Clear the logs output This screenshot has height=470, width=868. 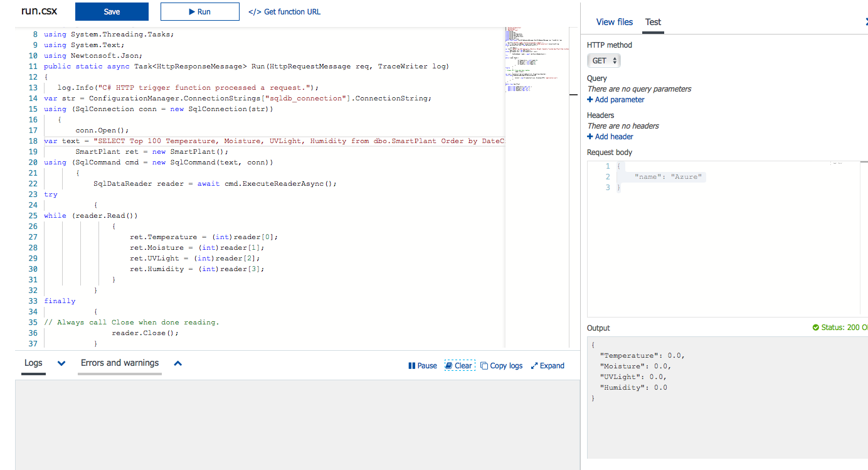[459, 366]
